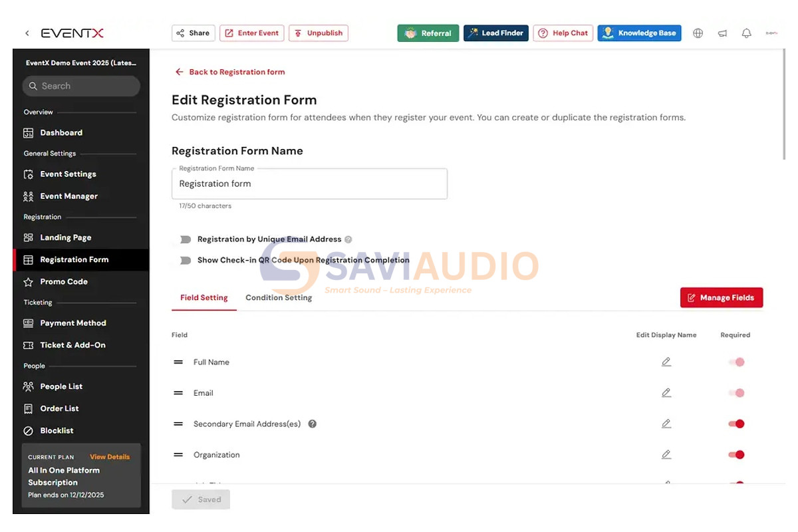Screen dimensions: 798x532
Task: Click the drag handle for Organization
Action: (178, 455)
